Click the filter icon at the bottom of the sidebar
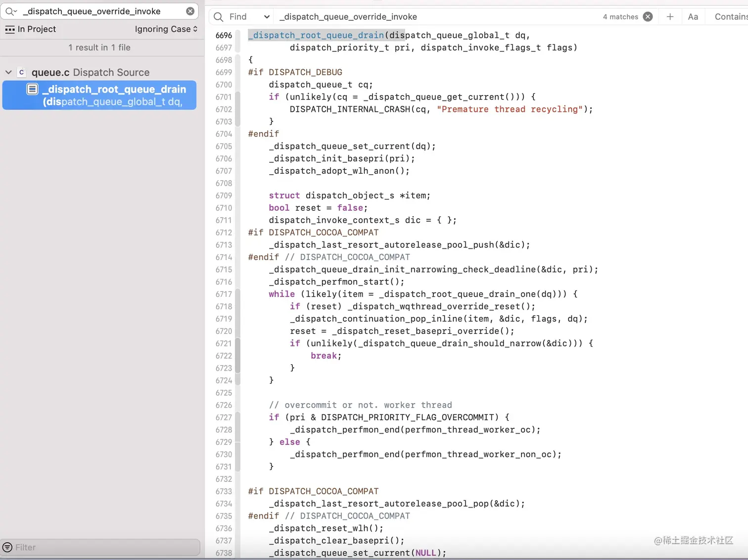 coord(6,547)
